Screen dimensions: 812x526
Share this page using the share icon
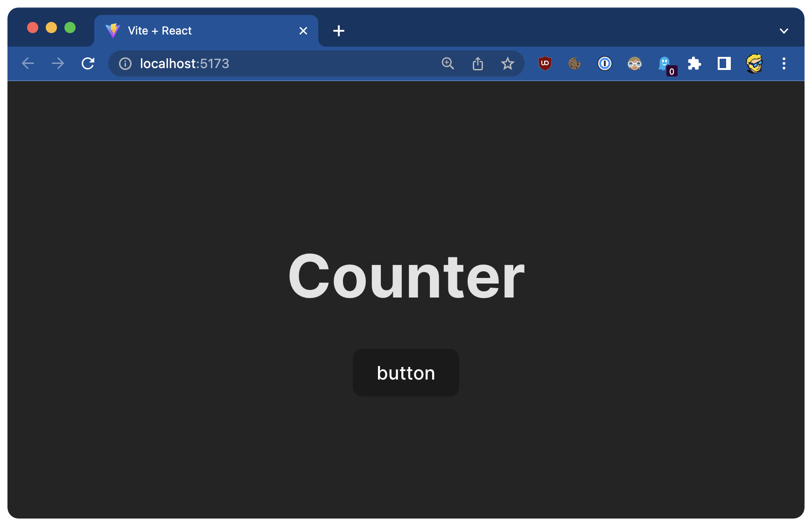[x=477, y=63]
